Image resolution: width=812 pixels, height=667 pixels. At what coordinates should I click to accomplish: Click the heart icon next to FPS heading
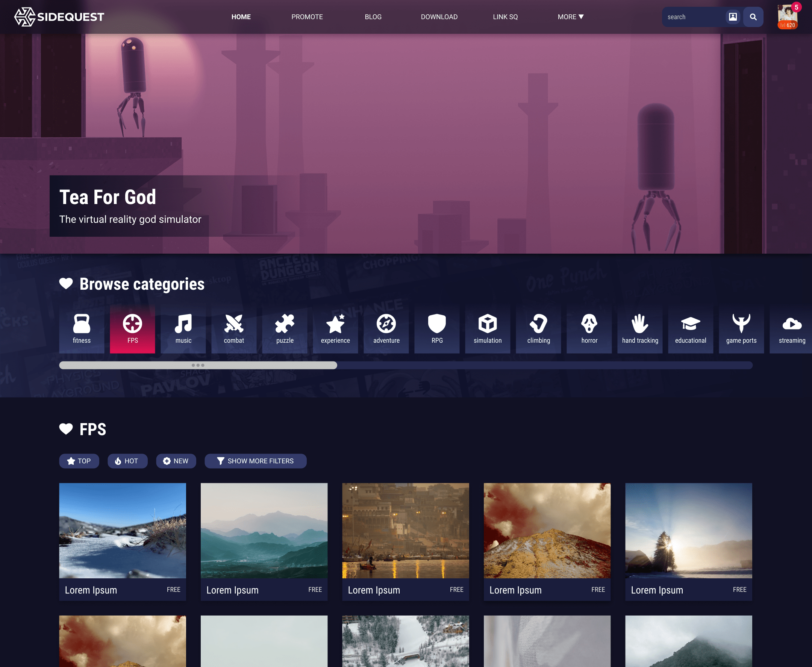(x=66, y=429)
